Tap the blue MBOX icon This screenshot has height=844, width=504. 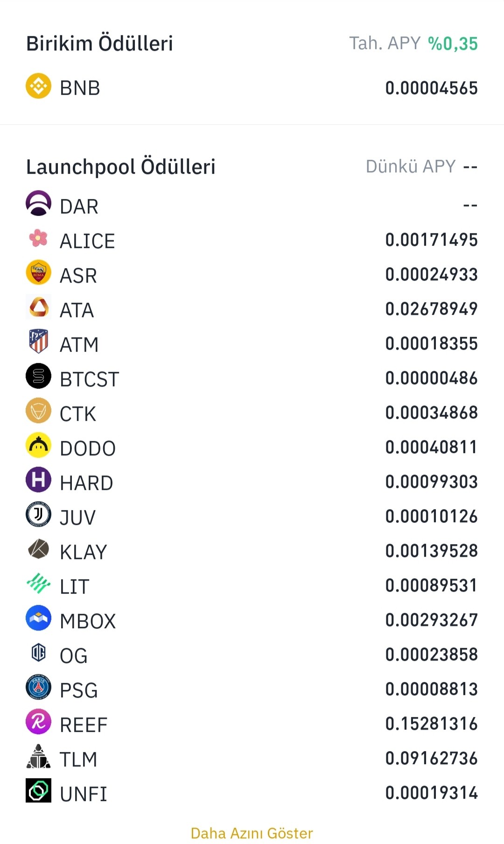pyautogui.click(x=38, y=618)
